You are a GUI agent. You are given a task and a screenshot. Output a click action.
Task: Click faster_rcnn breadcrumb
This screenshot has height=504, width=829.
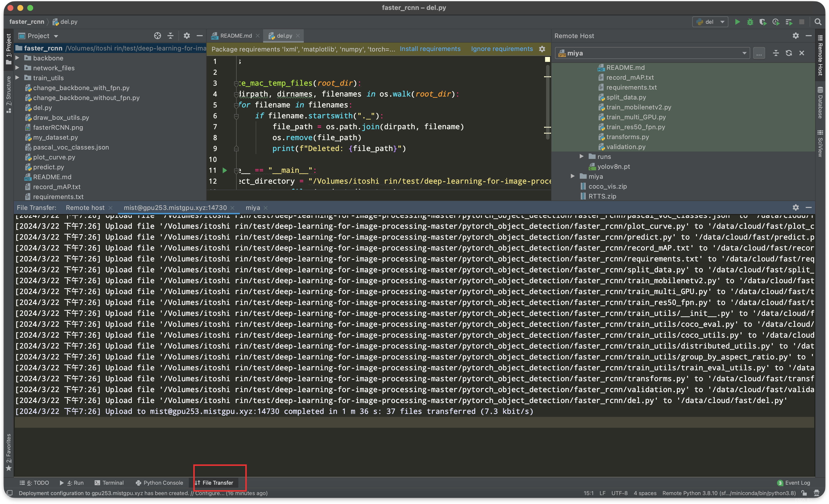click(x=27, y=22)
